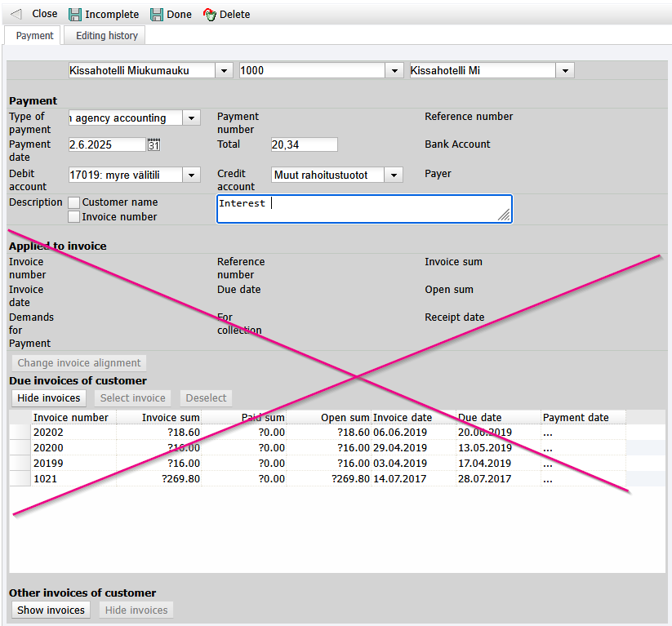This screenshot has width=672, height=626.
Task: Click open sum ?269.80
Action: point(350,478)
